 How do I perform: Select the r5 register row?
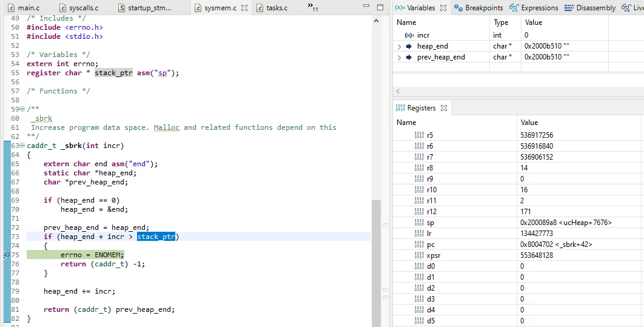518,135
